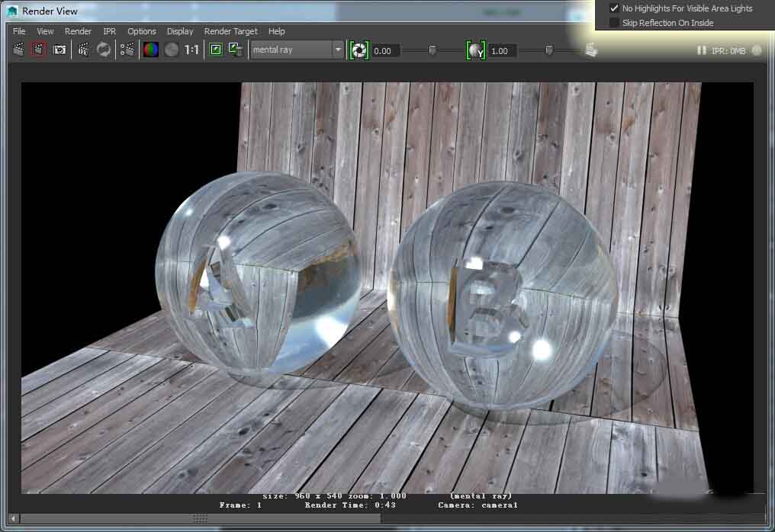
Task: Uncheck No Highlights For Visible Area Lights
Action: click(x=614, y=8)
